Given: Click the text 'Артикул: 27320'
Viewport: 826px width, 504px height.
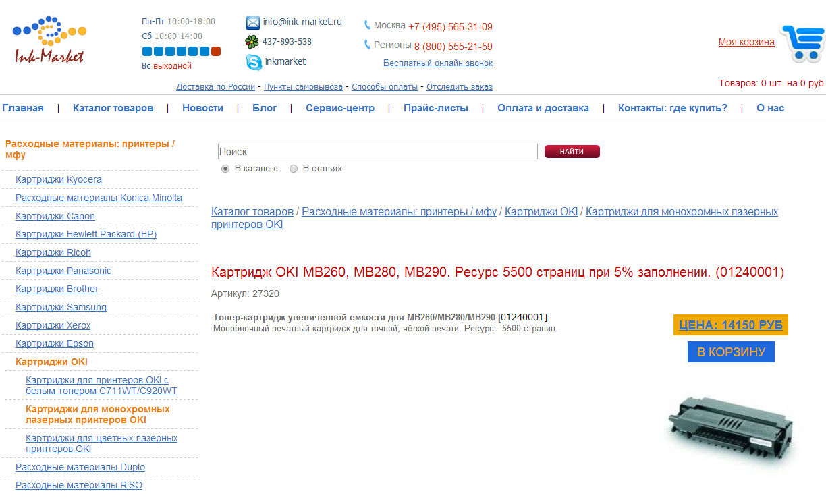Looking at the screenshot, I should click(245, 293).
